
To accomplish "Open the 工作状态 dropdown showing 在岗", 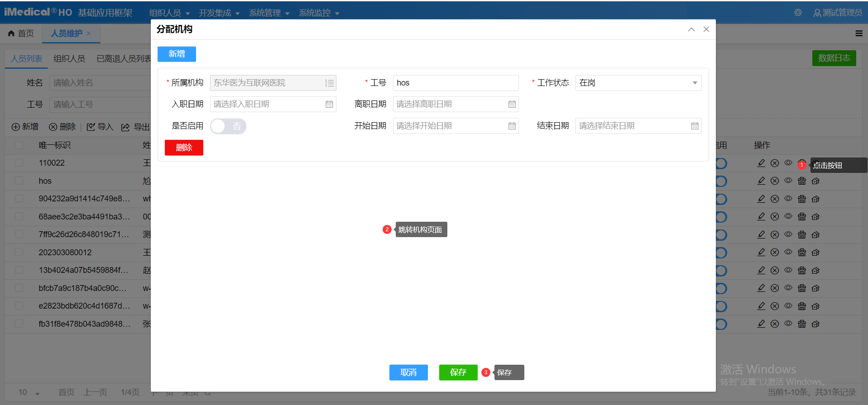I will (x=638, y=83).
